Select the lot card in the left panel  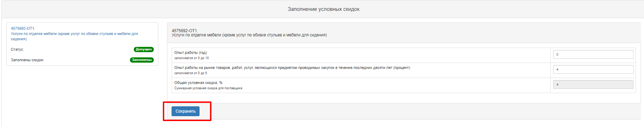coord(82,44)
